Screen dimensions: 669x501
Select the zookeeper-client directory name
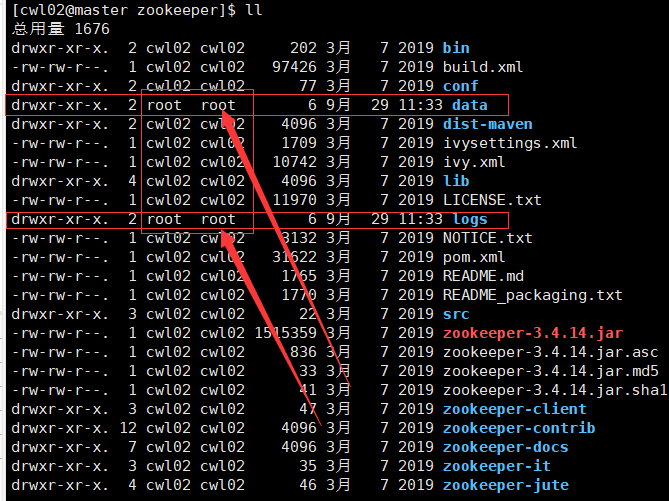click(515, 409)
